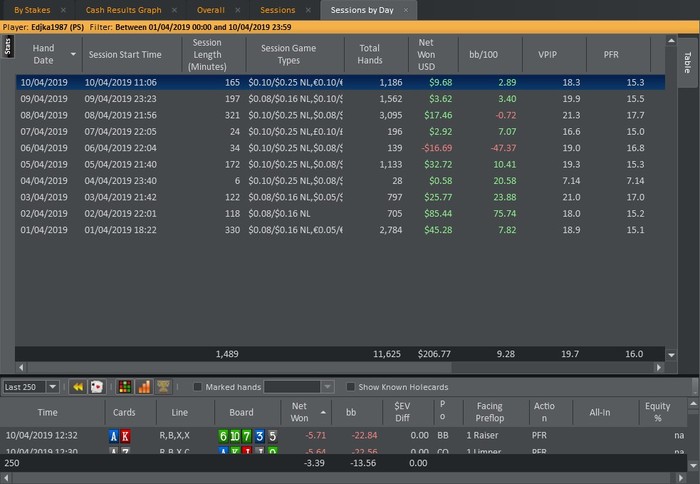
Task: Click the hands grid scroll up arrow
Action: [693, 404]
